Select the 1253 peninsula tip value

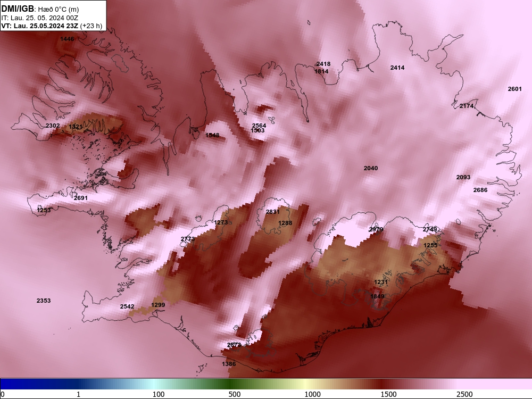(x=44, y=210)
